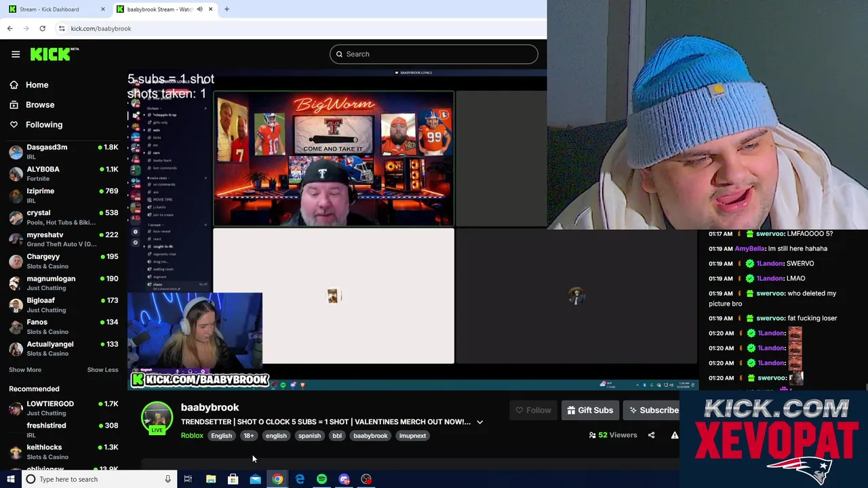Image resolution: width=868 pixels, height=488 pixels.
Task: Click the Fanos channel avatar
Action: click(x=16, y=327)
